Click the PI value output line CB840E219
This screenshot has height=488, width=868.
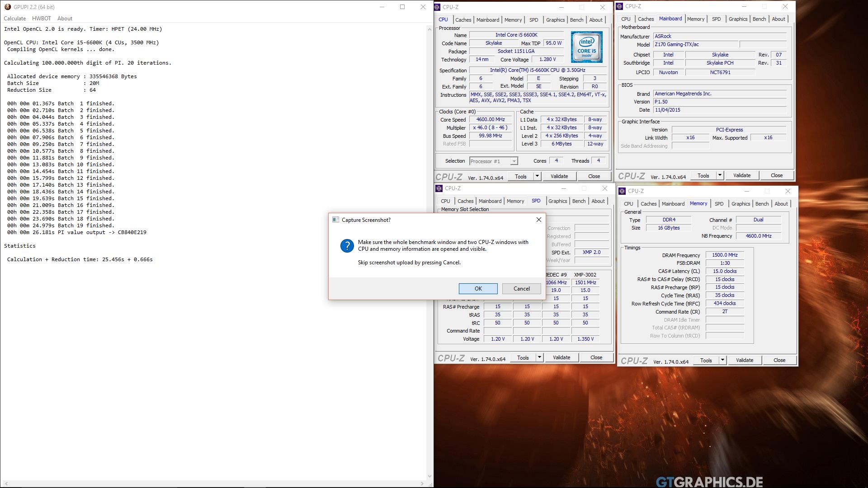coord(77,232)
